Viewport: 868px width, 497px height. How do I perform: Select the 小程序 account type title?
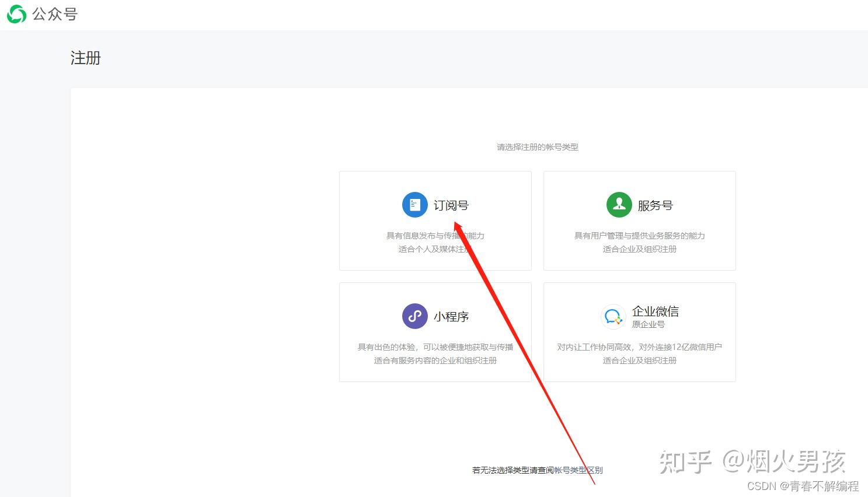pos(451,317)
